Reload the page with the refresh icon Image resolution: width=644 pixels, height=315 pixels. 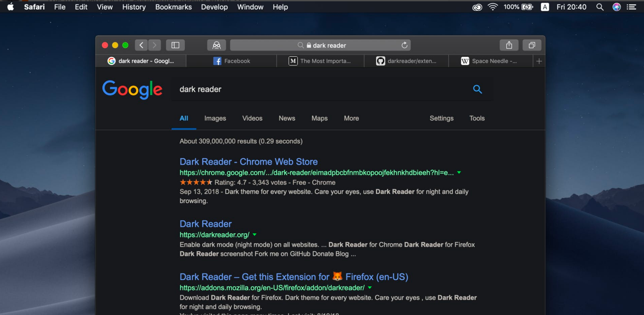[x=404, y=45]
